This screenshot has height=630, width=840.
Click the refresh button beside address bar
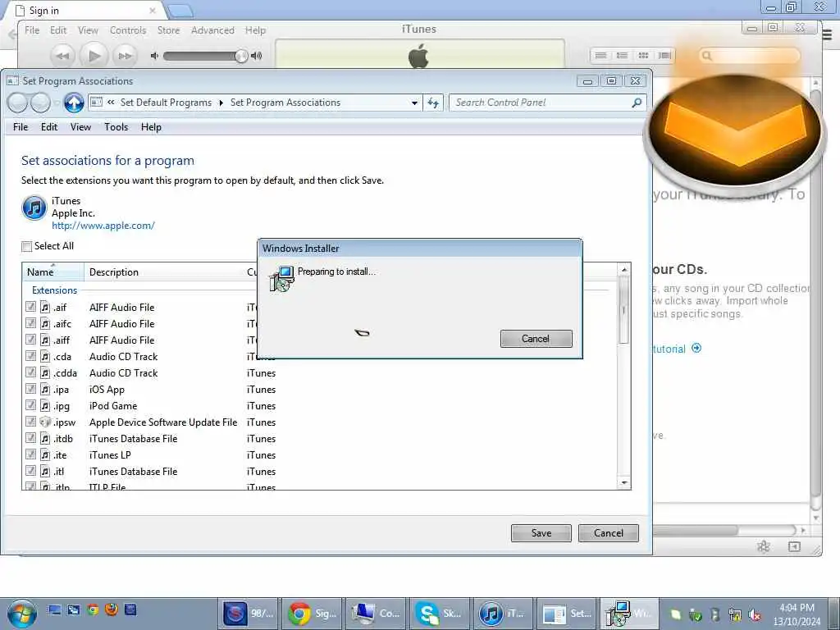tap(433, 103)
